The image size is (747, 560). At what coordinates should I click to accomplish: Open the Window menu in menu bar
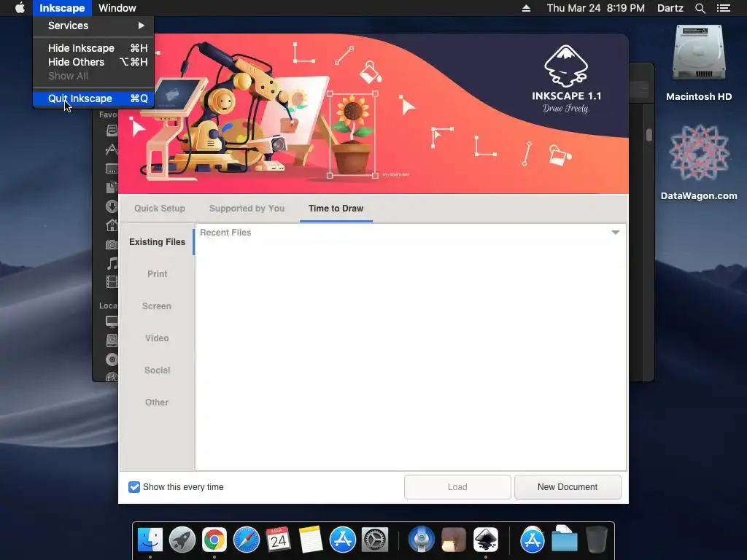[x=117, y=8]
